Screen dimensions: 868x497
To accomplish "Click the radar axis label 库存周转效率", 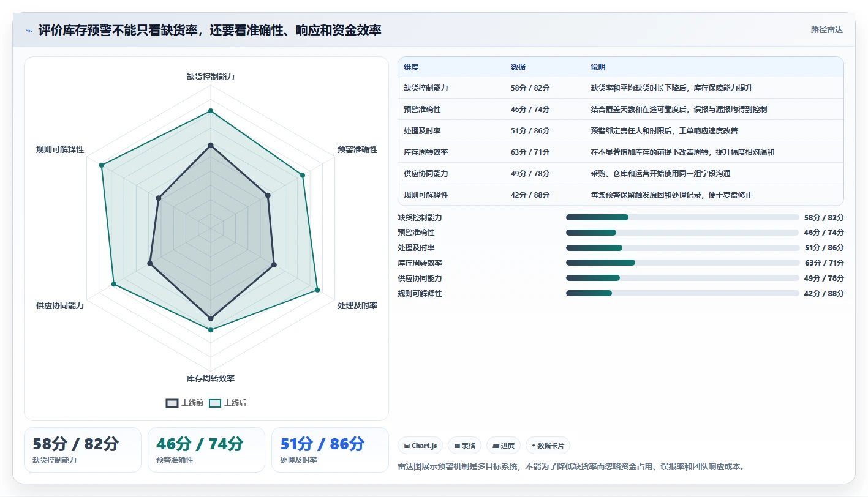I will coord(211,379).
